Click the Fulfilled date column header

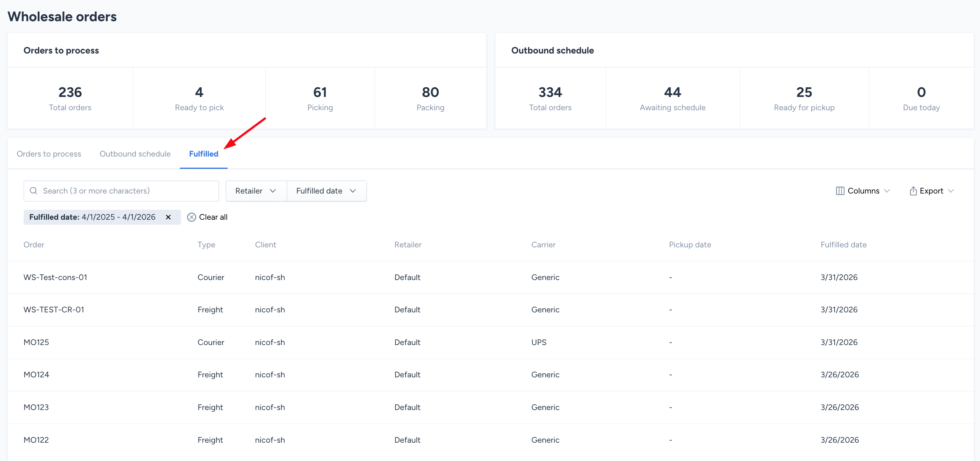pyautogui.click(x=843, y=245)
